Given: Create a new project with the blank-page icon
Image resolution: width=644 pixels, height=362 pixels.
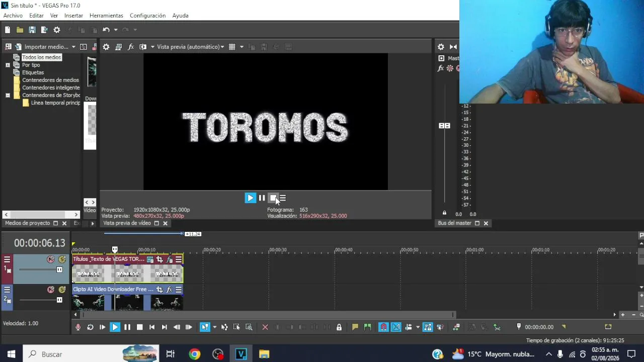Looking at the screenshot, I should (8, 30).
